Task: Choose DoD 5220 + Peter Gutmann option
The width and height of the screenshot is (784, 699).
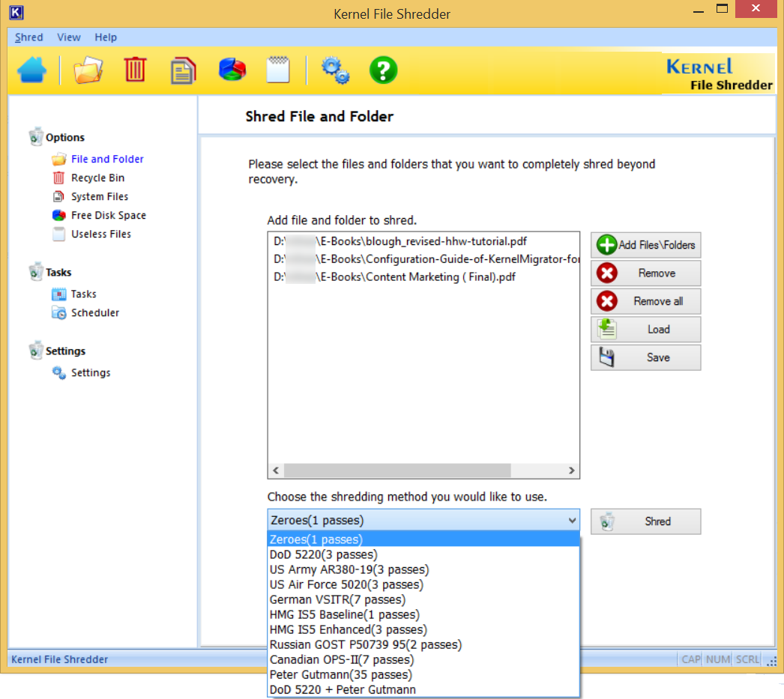Action: click(423, 689)
